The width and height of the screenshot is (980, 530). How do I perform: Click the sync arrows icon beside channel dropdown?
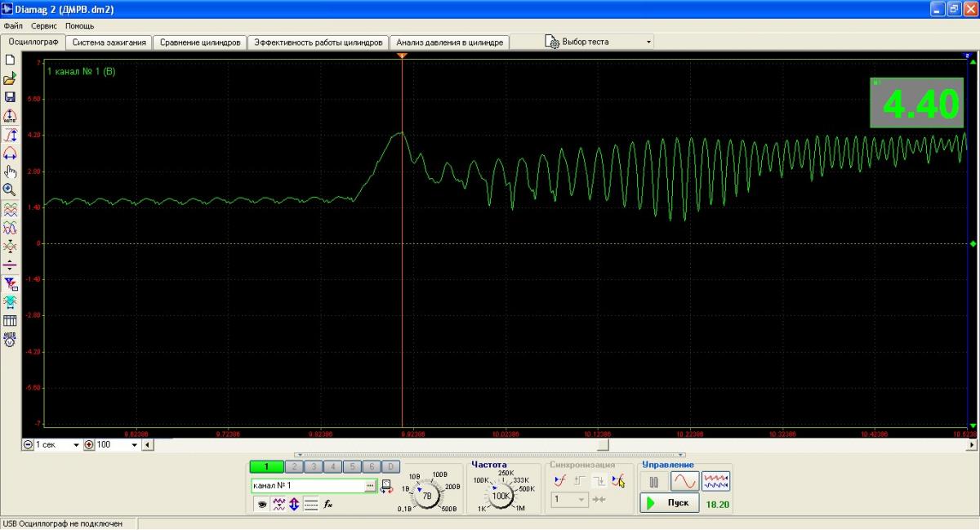[599, 499]
